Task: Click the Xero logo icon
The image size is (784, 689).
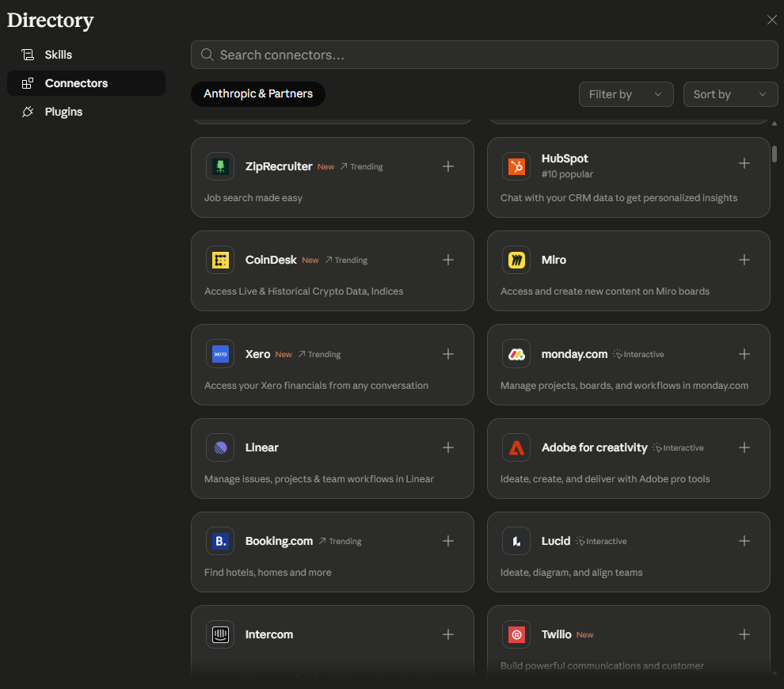Action: [x=220, y=354]
